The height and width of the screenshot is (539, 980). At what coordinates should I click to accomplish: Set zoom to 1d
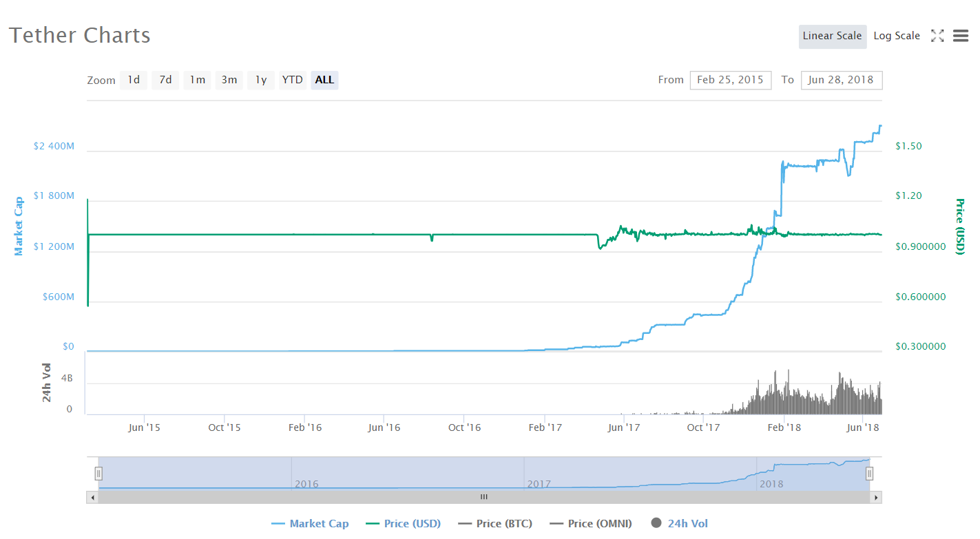134,80
